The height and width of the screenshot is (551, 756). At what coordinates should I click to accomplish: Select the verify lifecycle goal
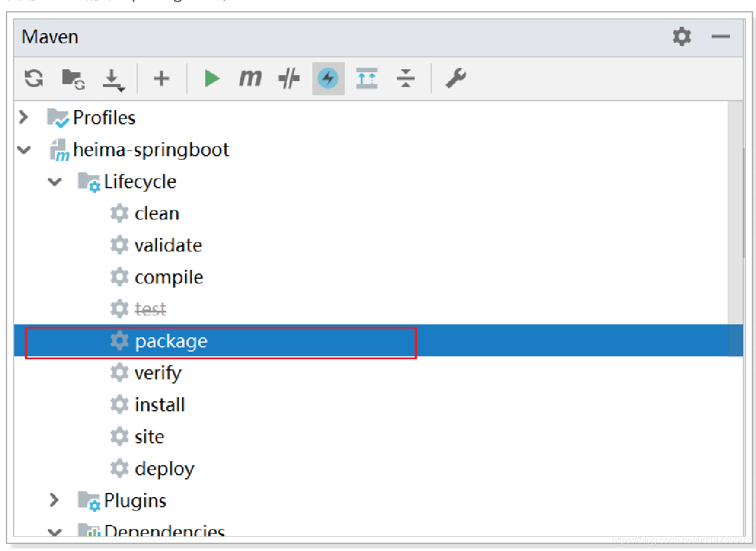[158, 373]
